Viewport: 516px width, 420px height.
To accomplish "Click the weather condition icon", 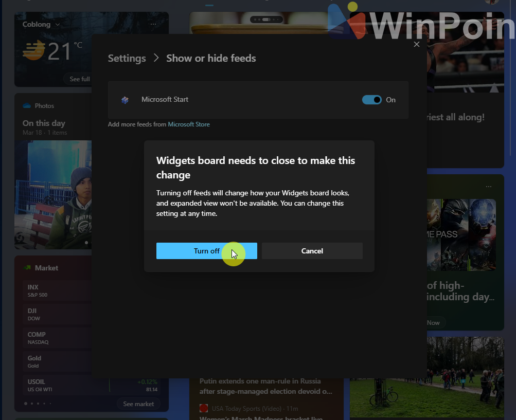I will [34, 51].
